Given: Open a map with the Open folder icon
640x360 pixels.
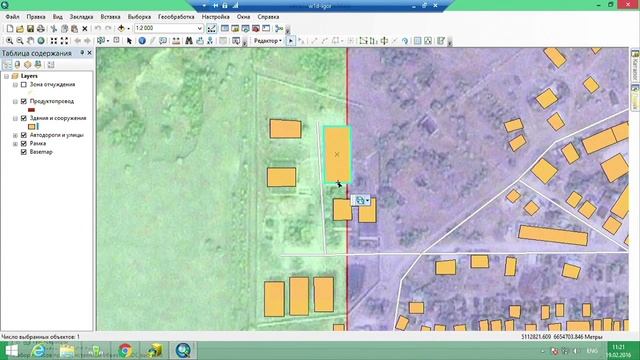Looking at the screenshot, I should 20,29.
